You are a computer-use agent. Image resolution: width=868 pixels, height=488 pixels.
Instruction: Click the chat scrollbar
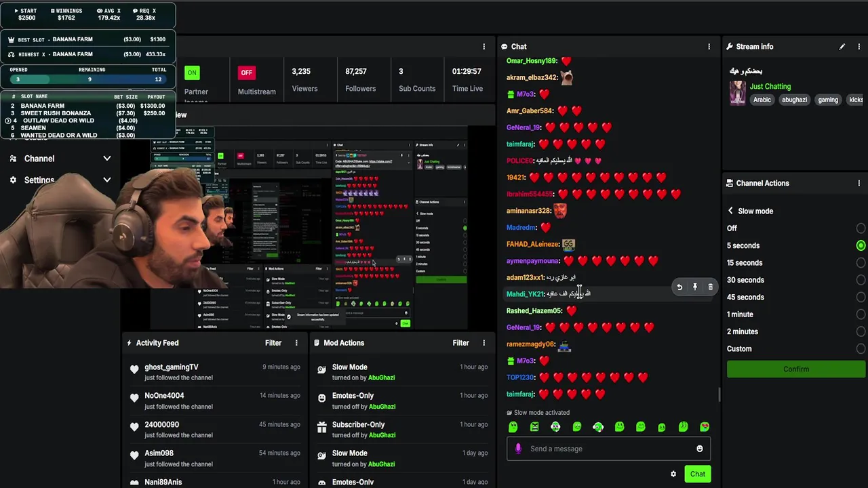click(719, 393)
